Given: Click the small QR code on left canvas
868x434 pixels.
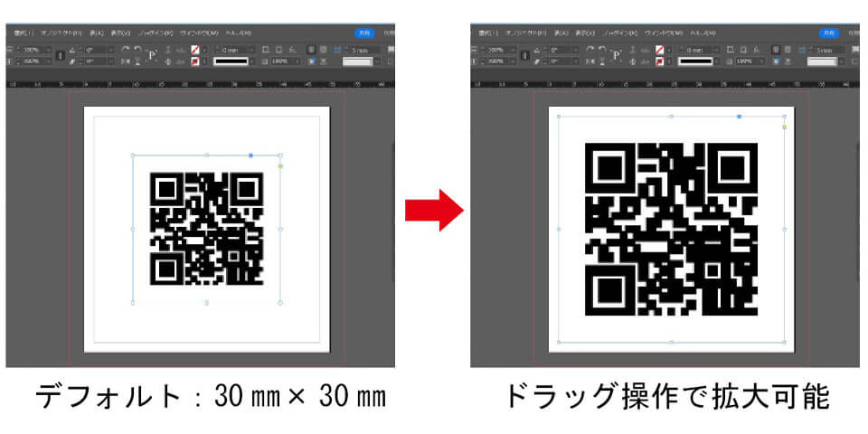Looking at the screenshot, I should pos(206,228).
